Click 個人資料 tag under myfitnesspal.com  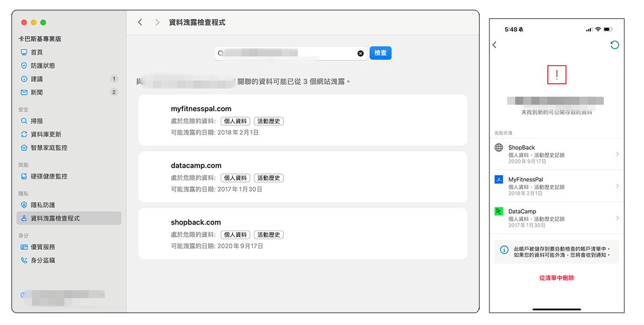point(235,121)
